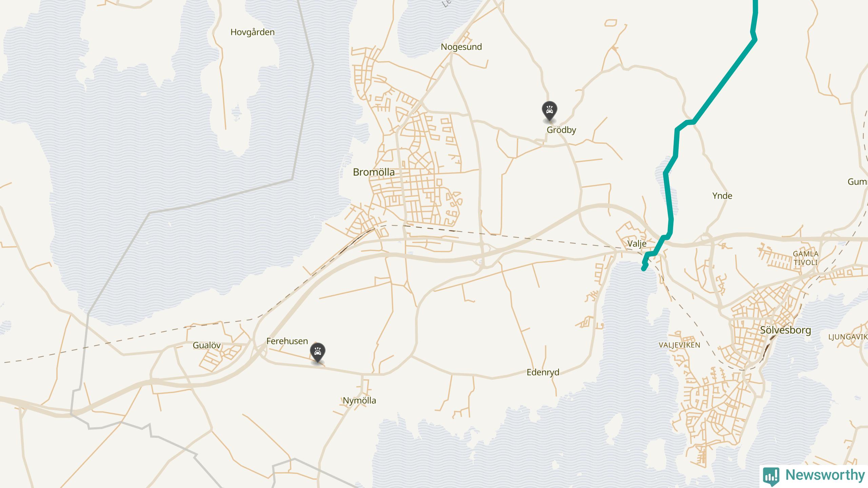Viewport: 868px width, 488px height.
Task: Click the Grödby place label
Action: tap(561, 130)
